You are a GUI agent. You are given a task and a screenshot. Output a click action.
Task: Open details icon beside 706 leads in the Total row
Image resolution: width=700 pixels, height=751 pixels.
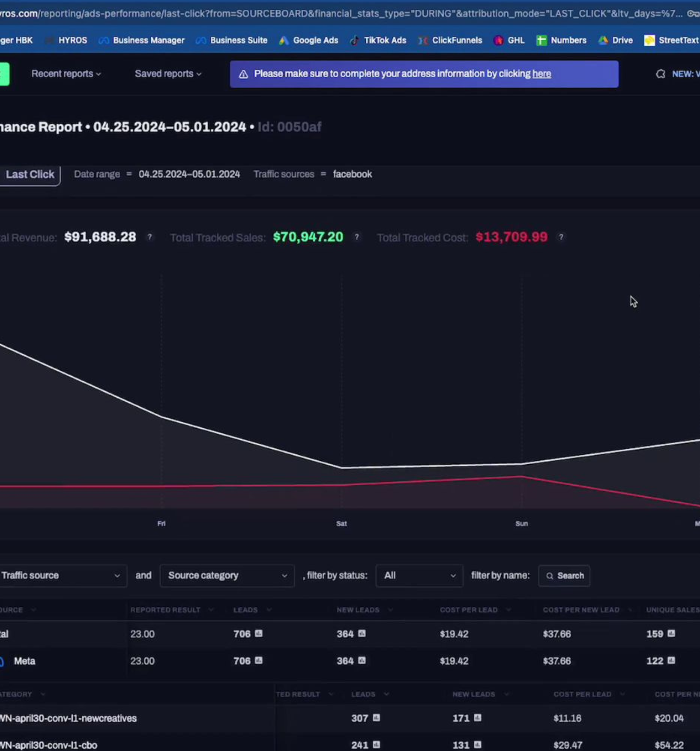tap(259, 633)
